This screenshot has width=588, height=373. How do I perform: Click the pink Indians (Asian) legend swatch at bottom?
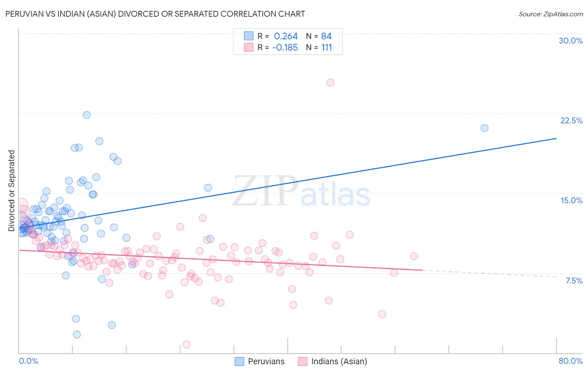pos(302,361)
